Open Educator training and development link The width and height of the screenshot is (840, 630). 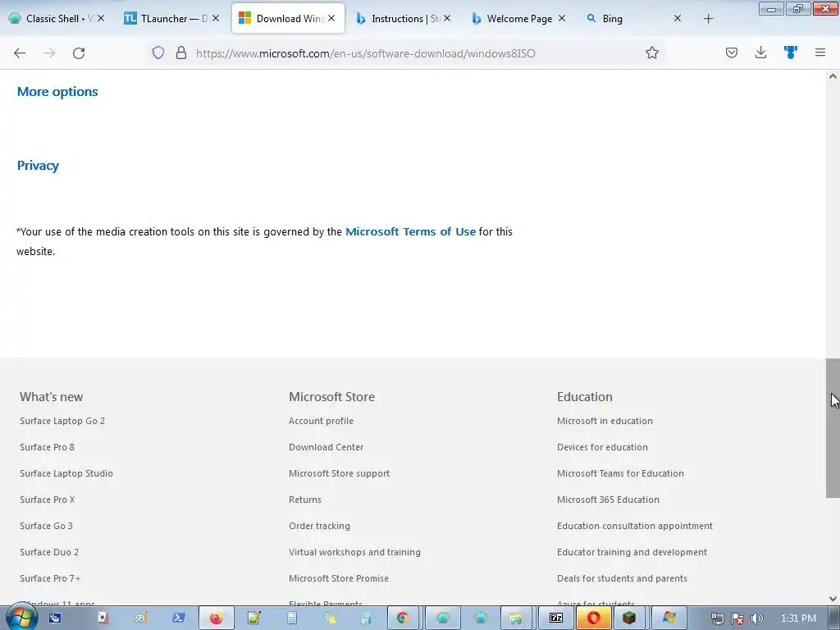click(x=632, y=552)
